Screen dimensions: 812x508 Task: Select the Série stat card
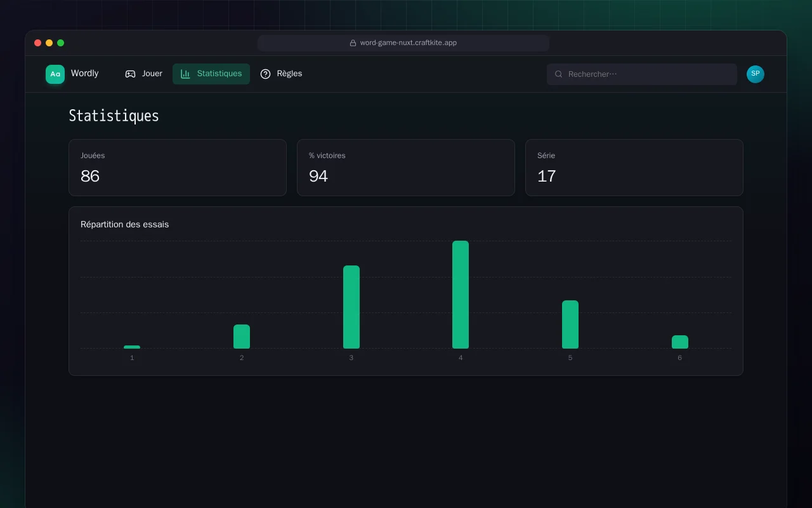(x=634, y=168)
